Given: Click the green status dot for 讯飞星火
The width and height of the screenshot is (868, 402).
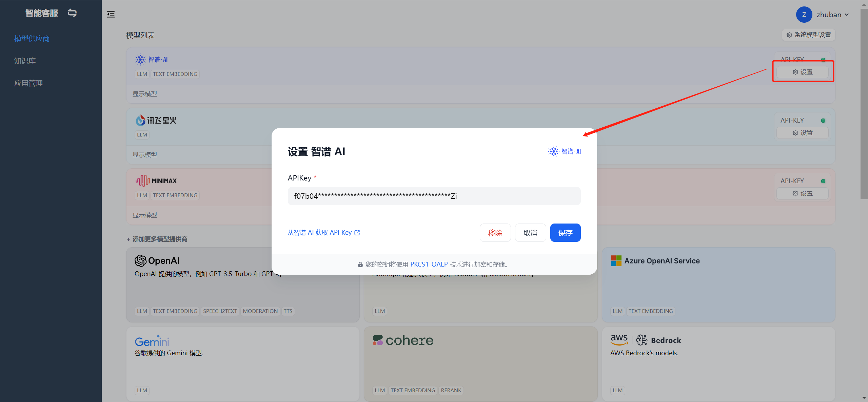Looking at the screenshot, I should [x=823, y=121].
